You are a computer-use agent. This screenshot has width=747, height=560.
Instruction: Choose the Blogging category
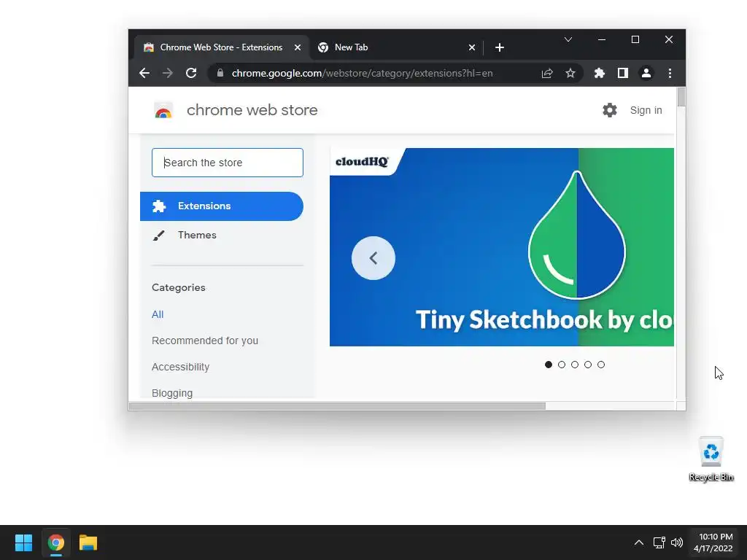[x=172, y=393]
